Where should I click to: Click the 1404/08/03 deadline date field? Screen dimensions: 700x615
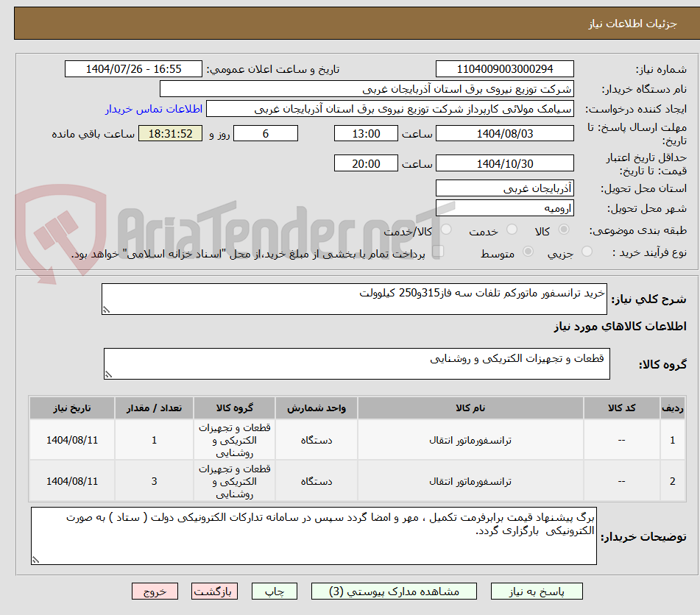(x=505, y=133)
